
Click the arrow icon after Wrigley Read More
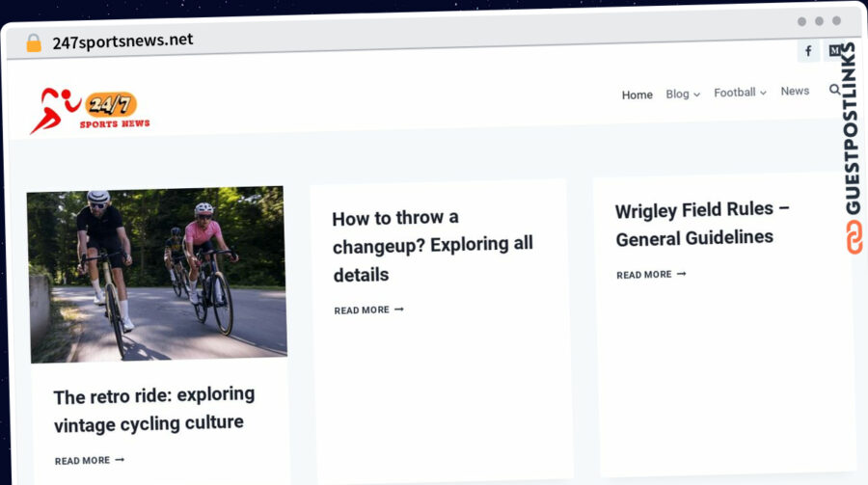coord(682,274)
